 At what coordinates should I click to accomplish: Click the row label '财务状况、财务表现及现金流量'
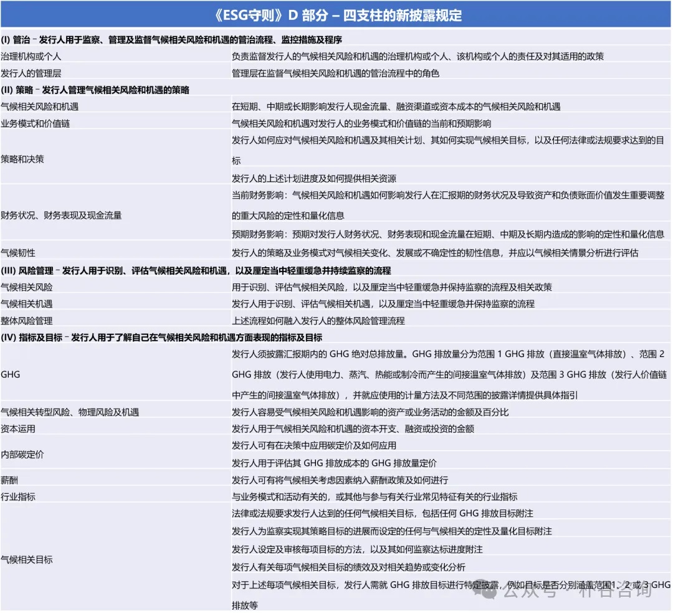pos(61,216)
